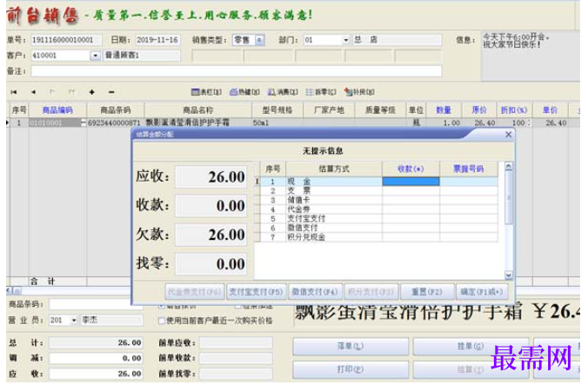Click the 商品条码 barcode input field

[96, 304]
